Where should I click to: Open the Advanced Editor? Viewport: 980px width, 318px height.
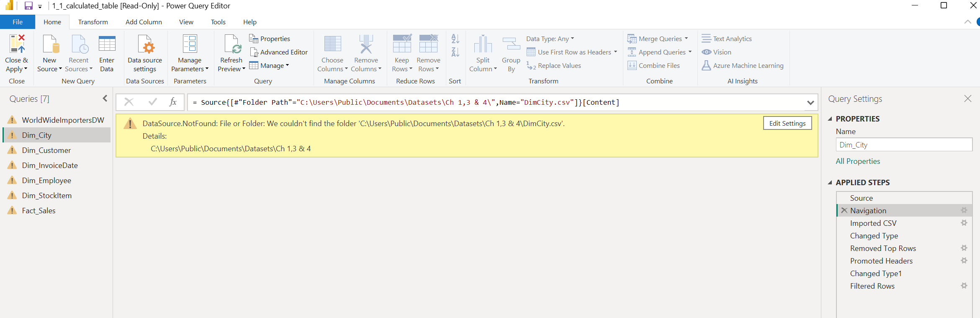pos(279,52)
